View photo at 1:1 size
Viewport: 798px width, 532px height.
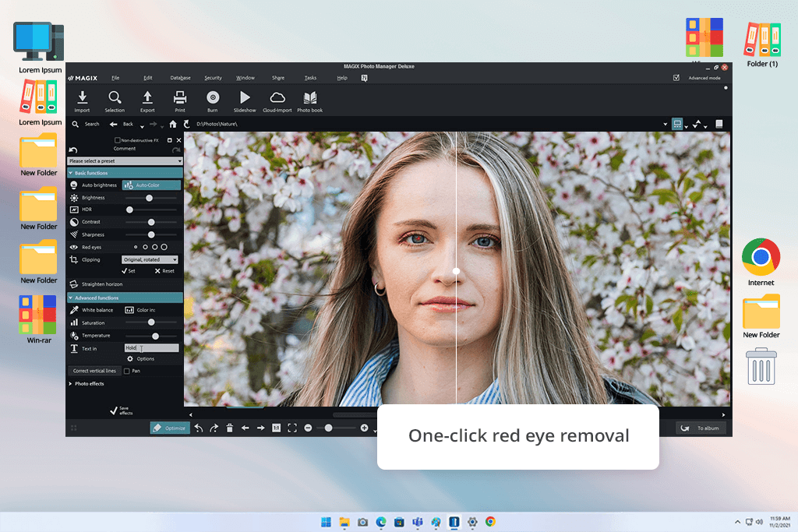[x=277, y=428]
